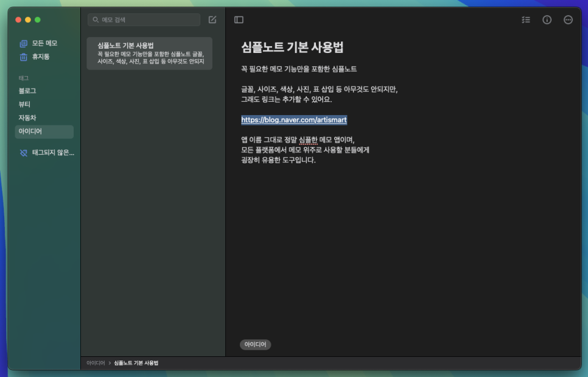Click the untagged notes crossed-link icon
Image resolution: width=588 pixels, height=377 pixels.
click(23, 153)
